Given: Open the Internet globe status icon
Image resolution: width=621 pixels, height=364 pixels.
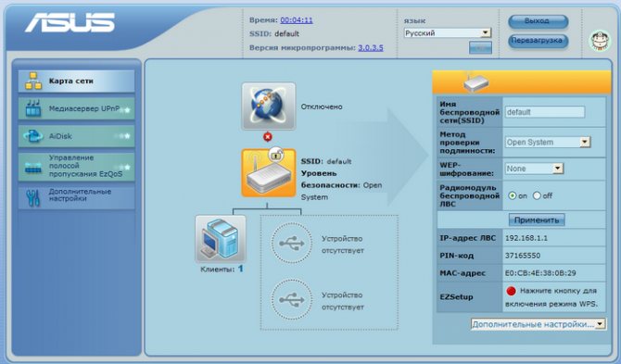Looking at the screenshot, I should [269, 106].
